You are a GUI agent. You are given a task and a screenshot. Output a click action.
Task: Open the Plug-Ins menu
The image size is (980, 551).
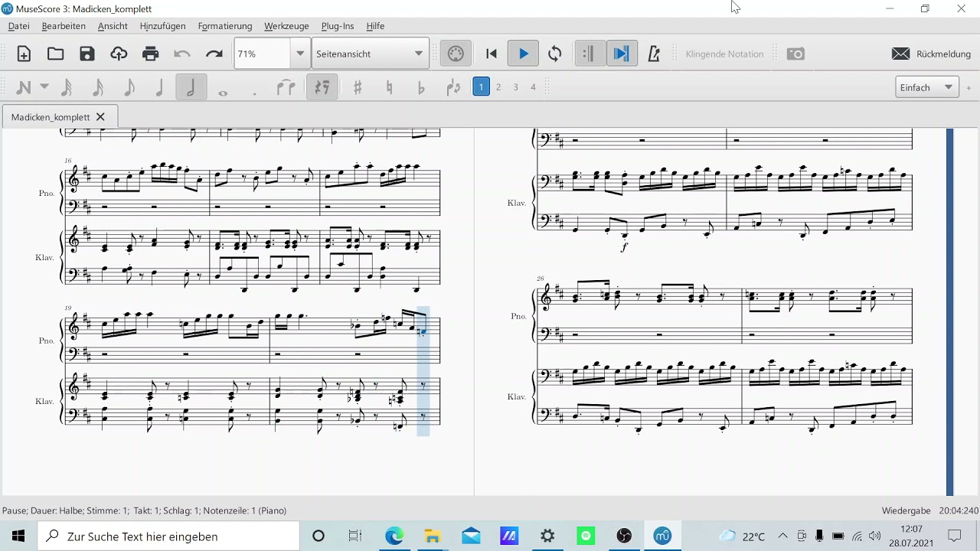(338, 26)
